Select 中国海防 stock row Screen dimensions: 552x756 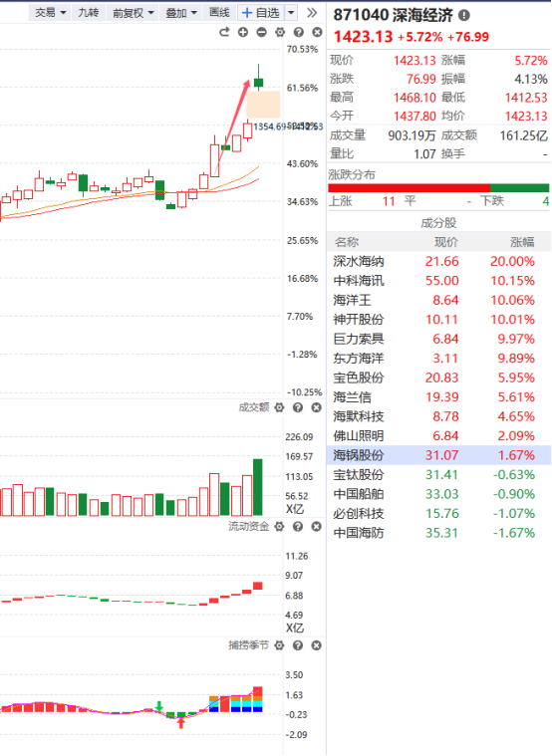[x=438, y=533]
